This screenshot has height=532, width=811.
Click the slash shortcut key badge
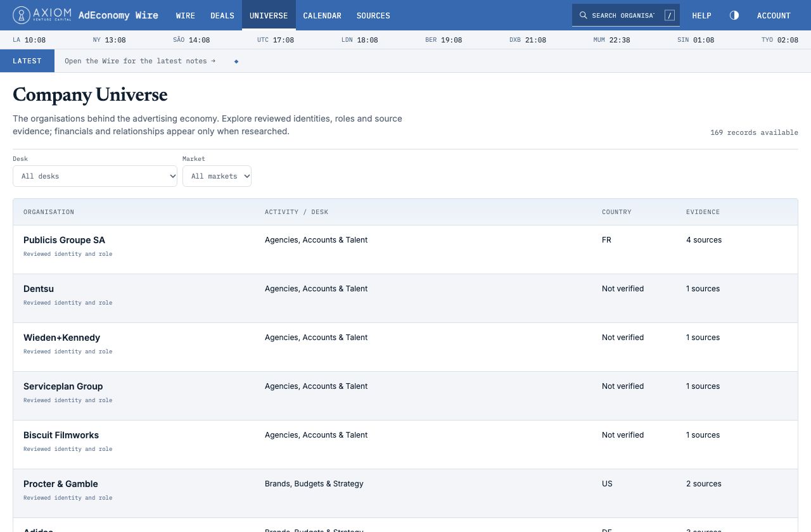[x=669, y=15]
